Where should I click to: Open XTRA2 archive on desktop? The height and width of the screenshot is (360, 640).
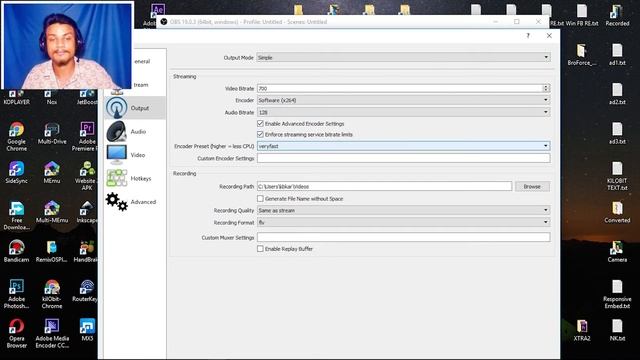pos(582,330)
